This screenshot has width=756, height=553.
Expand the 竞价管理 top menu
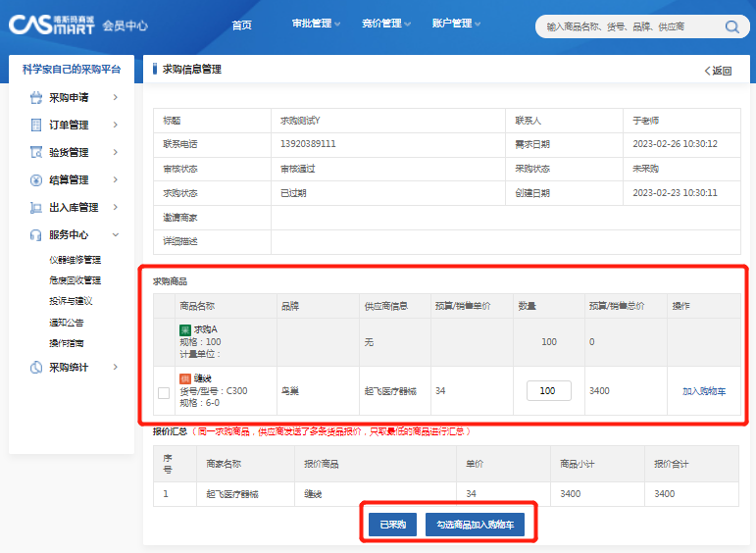point(385,24)
